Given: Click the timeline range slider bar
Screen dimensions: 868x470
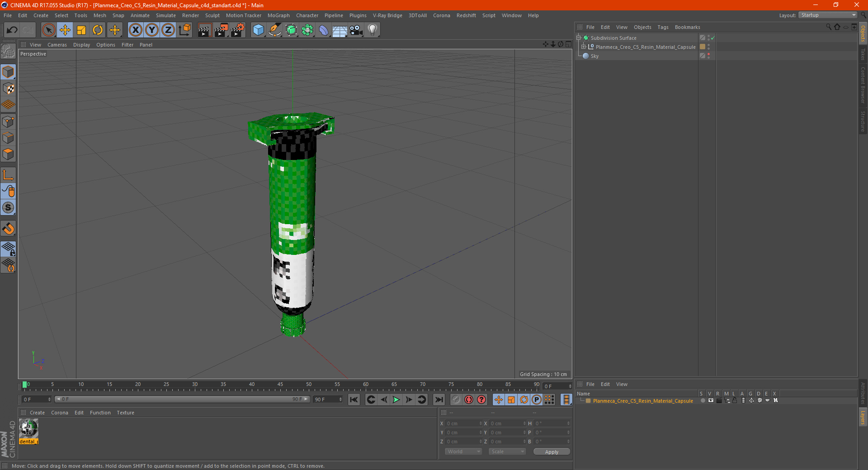Looking at the screenshot, I should (182, 399).
